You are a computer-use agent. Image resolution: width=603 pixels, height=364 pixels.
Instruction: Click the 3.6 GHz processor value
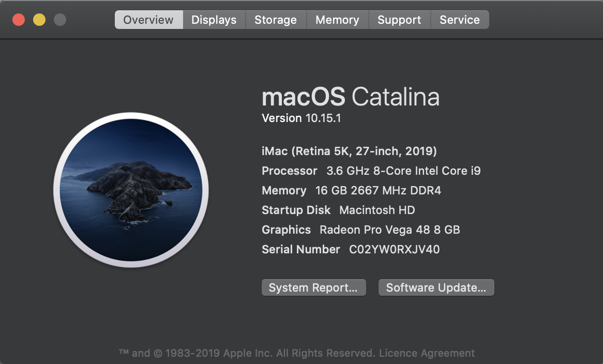(x=403, y=171)
